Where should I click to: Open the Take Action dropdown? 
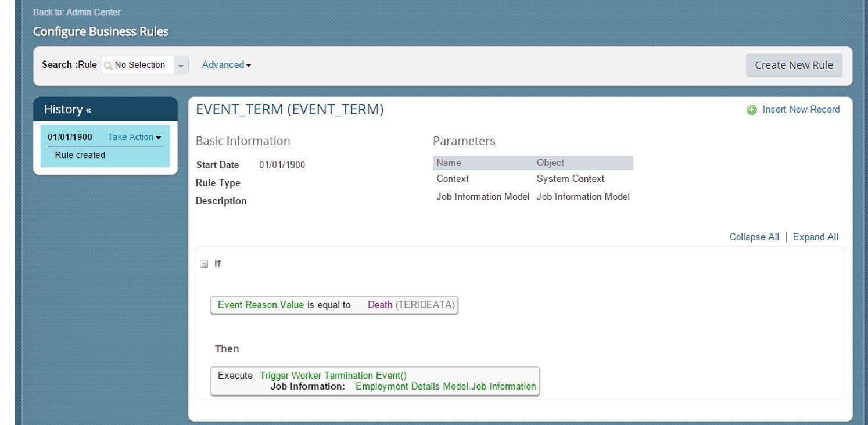click(x=135, y=137)
